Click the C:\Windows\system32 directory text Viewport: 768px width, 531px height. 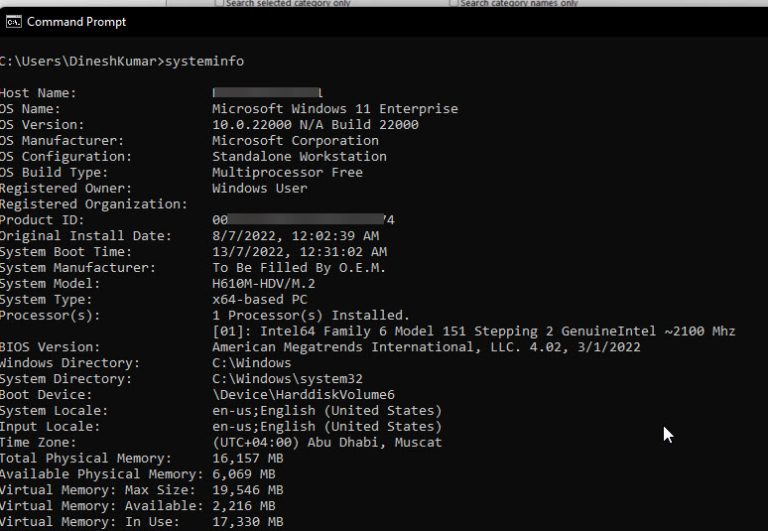288,379
